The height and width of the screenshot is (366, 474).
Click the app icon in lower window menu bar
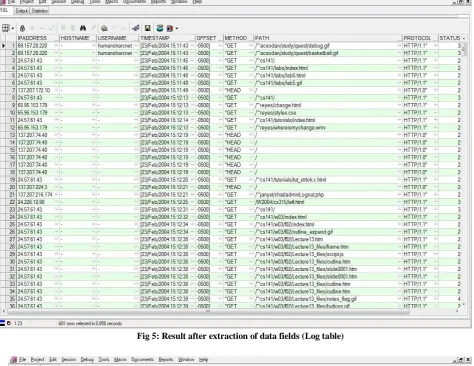click(14, 360)
